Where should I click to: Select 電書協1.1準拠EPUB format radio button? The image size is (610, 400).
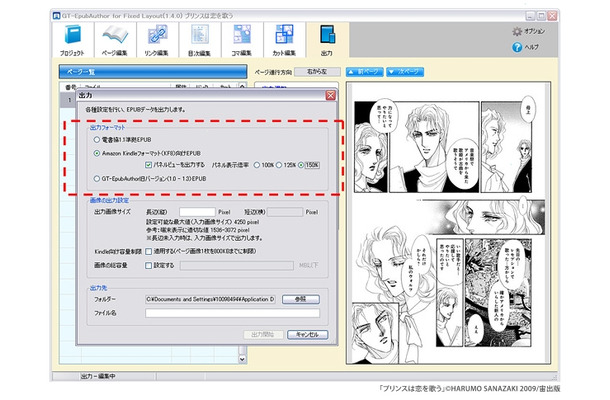coord(97,139)
